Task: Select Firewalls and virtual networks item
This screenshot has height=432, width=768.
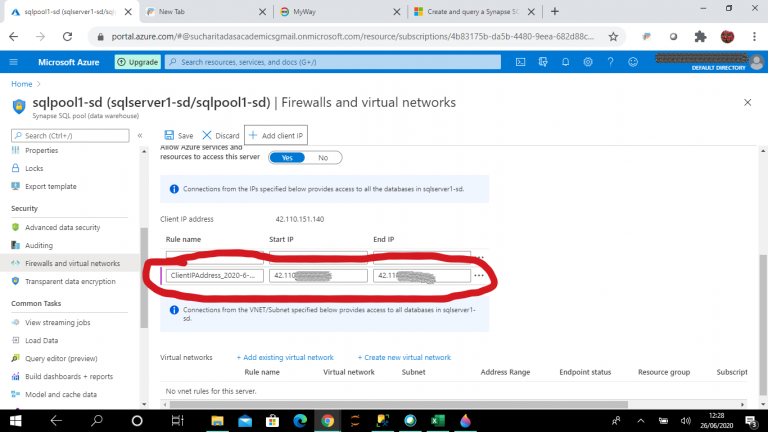Action: (70, 264)
